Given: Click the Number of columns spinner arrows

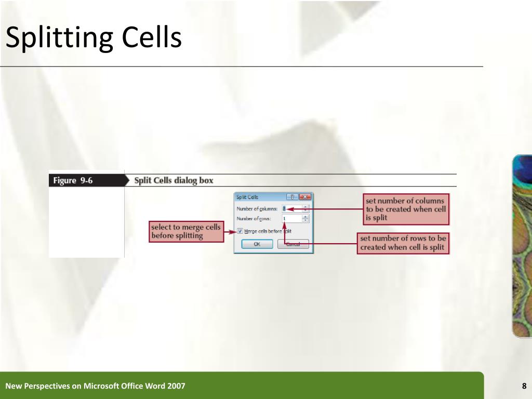Looking at the screenshot, I should (x=305, y=209).
